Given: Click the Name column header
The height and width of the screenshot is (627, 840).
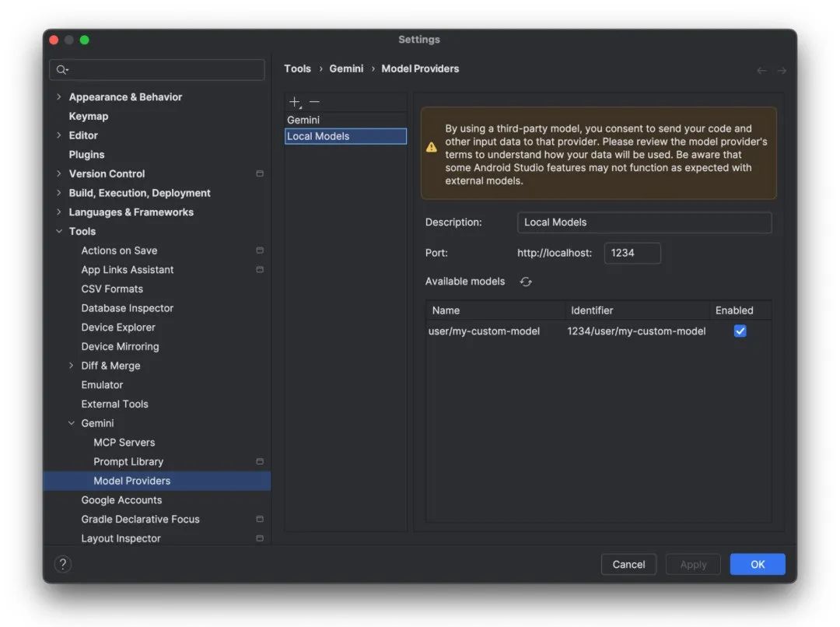Looking at the screenshot, I should point(495,310).
